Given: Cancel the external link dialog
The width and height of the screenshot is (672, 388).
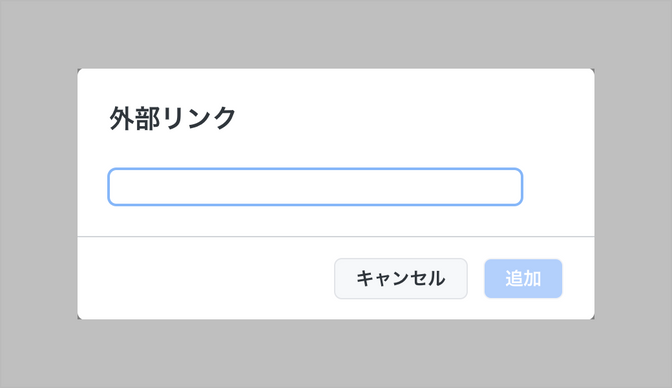Looking at the screenshot, I should pyautogui.click(x=401, y=279).
